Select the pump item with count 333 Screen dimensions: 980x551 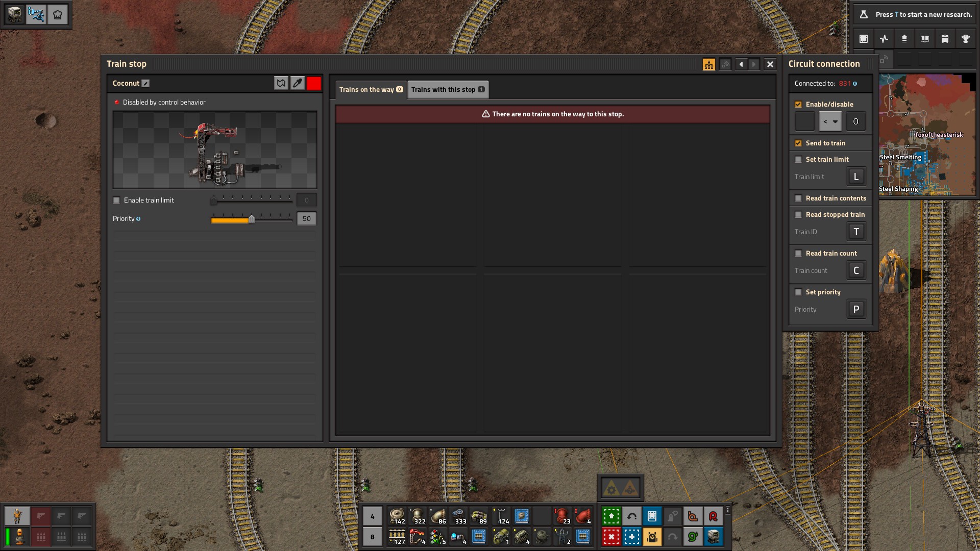458,516
